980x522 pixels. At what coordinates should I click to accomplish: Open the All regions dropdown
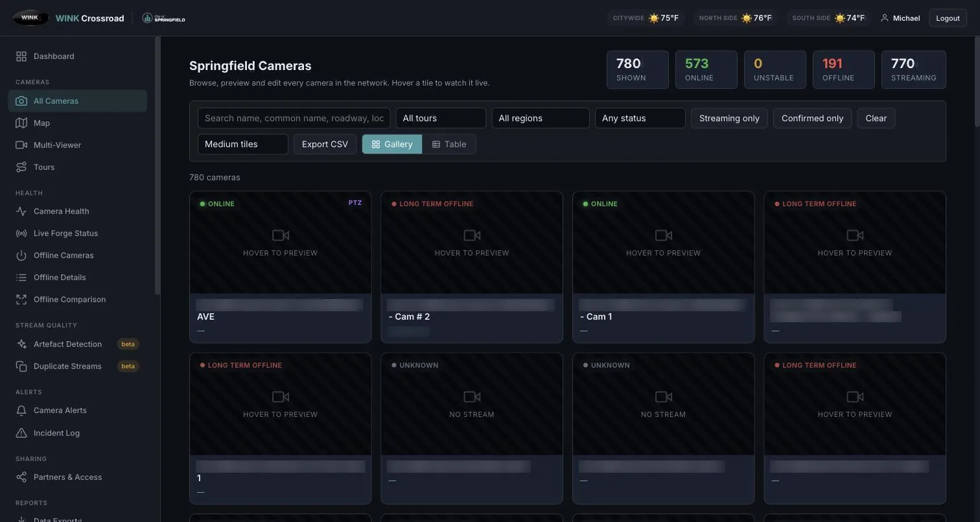[541, 118]
